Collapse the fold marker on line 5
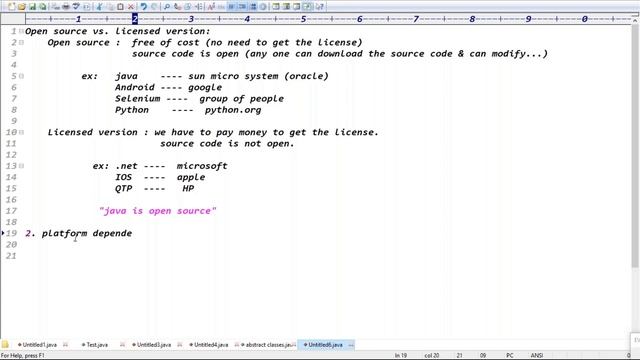Screen dimensions: 640x360 click(21, 76)
